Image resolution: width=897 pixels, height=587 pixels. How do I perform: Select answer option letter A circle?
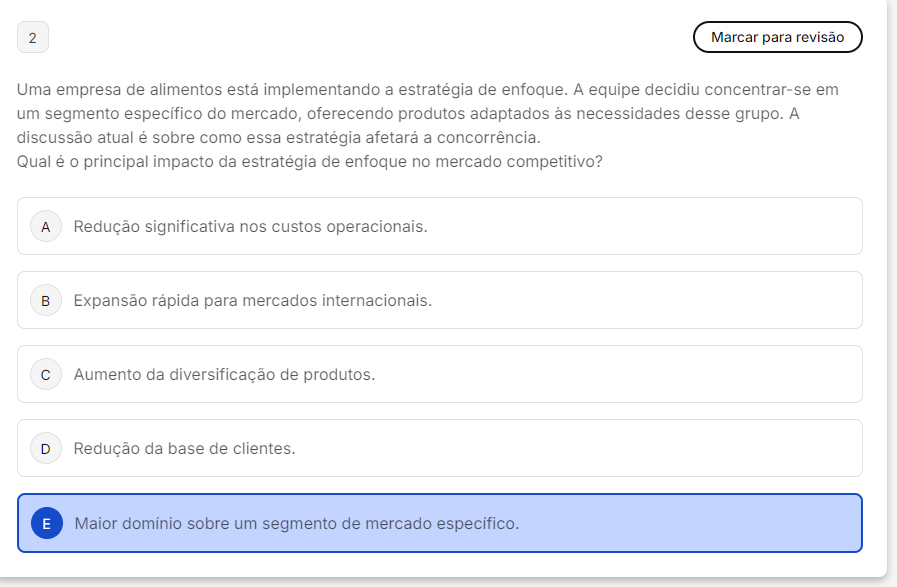(46, 227)
